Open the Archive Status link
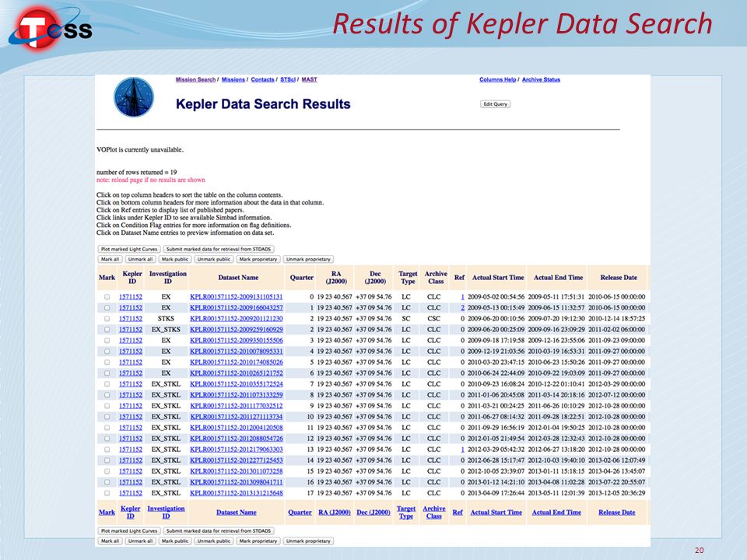The image size is (747, 560). tap(541, 79)
